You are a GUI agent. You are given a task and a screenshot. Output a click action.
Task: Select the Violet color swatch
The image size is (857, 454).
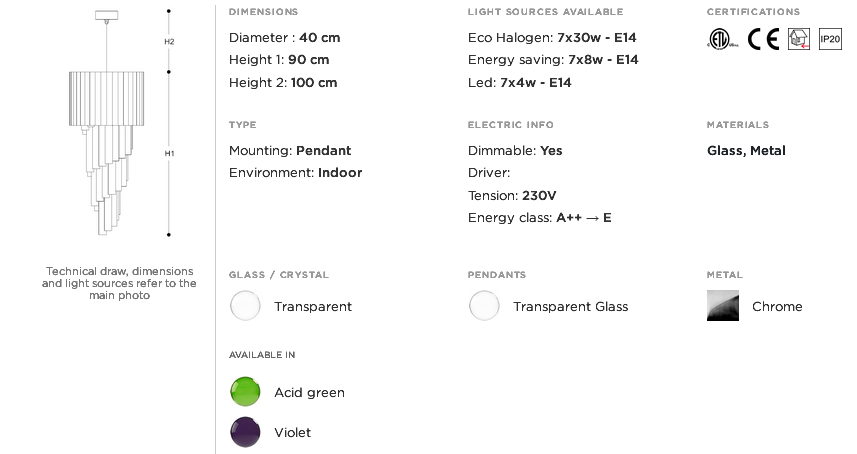pyautogui.click(x=245, y=432)
